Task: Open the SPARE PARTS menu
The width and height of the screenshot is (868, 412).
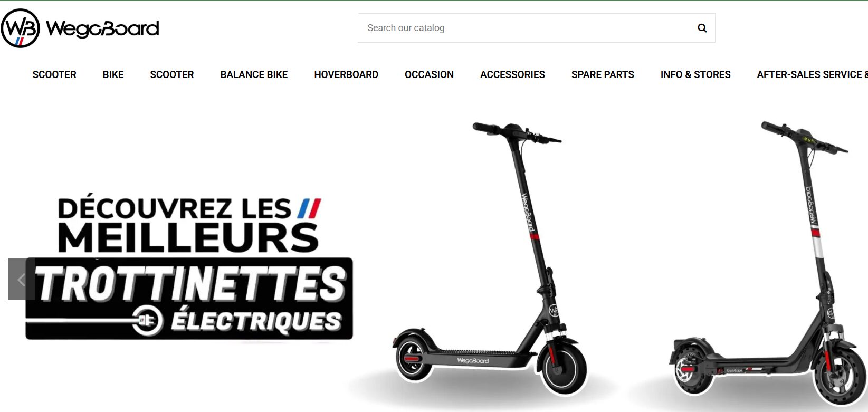Action: click(x=603, y=74)
